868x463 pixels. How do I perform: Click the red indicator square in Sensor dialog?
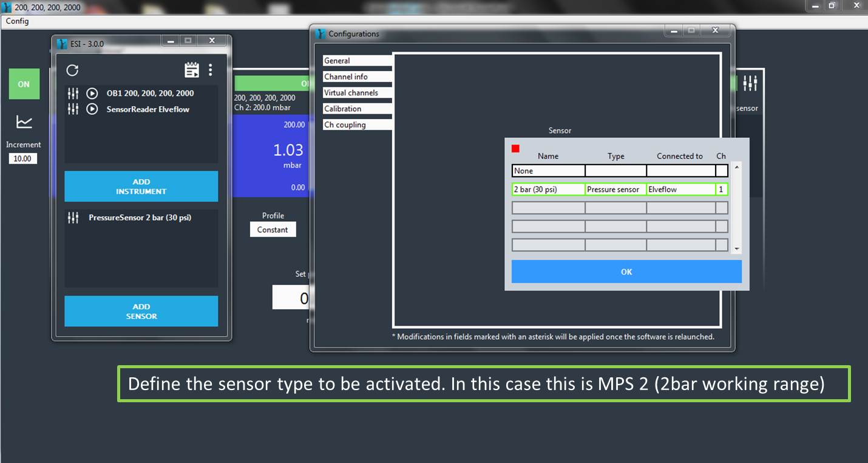[x=515, y=149]
